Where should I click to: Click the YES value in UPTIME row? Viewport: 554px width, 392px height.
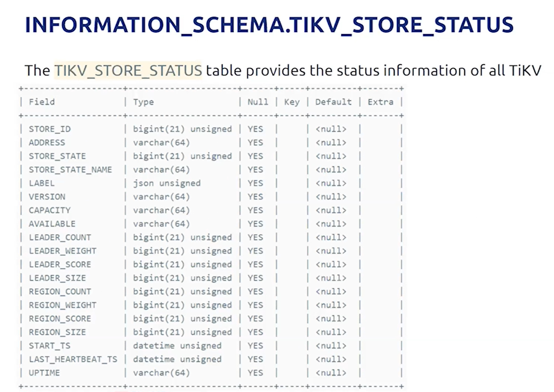[255, 373]
